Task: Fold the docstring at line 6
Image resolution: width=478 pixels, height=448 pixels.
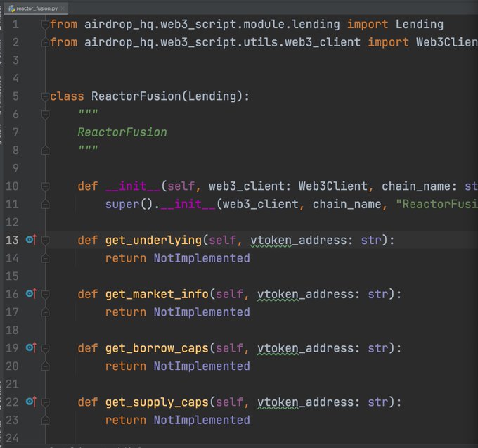Action: 45,115
